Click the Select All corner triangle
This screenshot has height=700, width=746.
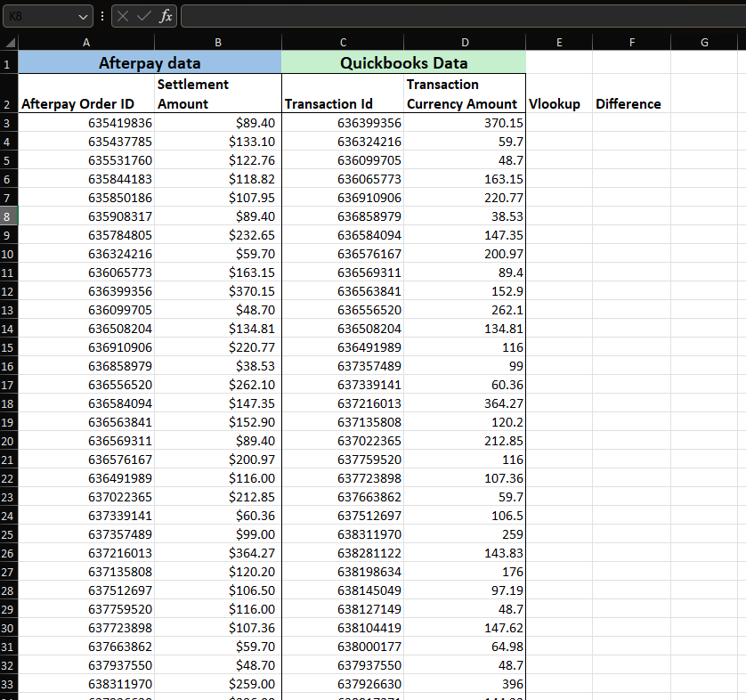(10, 43)
